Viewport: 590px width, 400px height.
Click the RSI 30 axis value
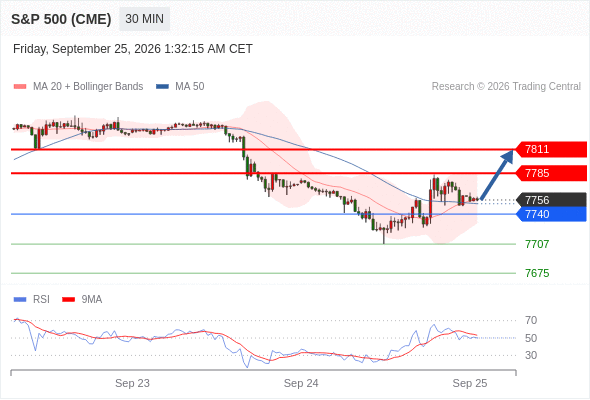click(x=531, y=355)
